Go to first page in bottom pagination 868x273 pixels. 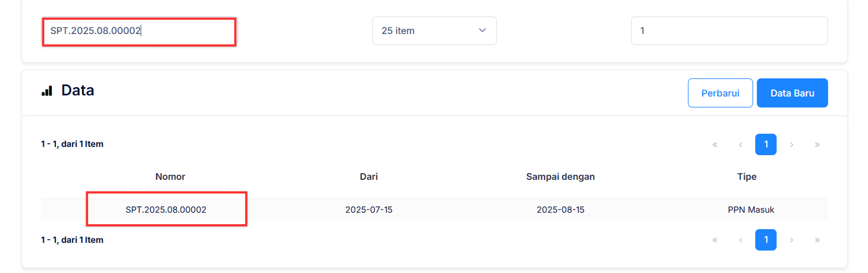coord(715,240)
